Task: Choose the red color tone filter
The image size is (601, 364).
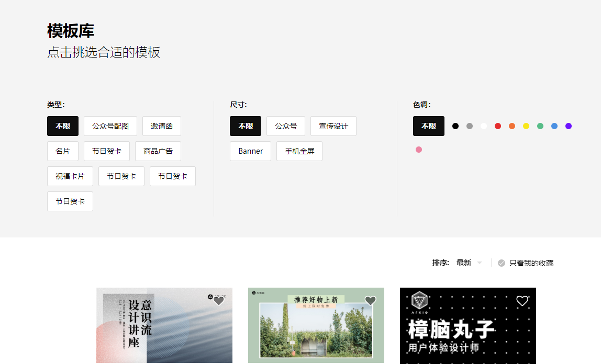Action: 498,126
